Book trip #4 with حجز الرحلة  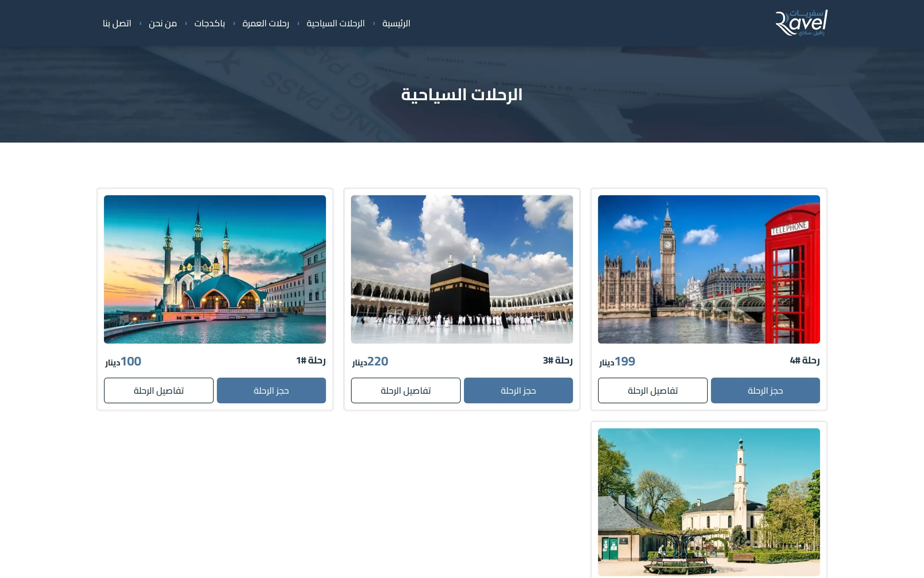tap(765, 390)
